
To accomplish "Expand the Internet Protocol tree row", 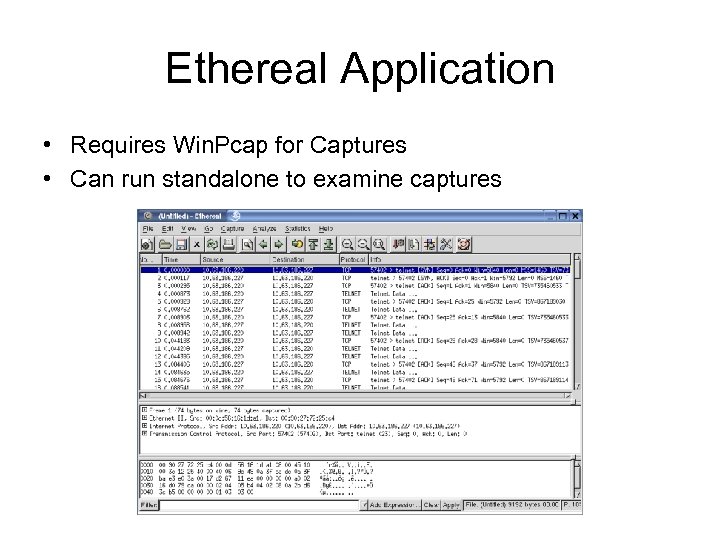I will tap(144, 426).
